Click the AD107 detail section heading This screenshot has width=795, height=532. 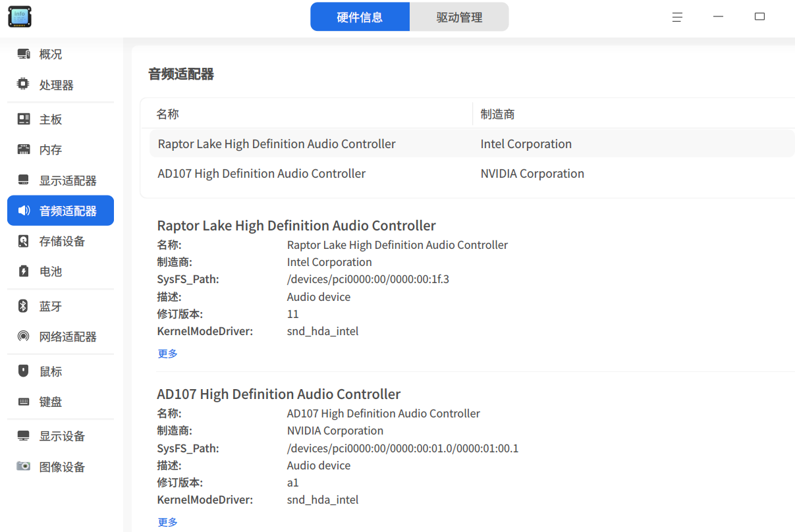pyautogui.click(x=279, y=394)
